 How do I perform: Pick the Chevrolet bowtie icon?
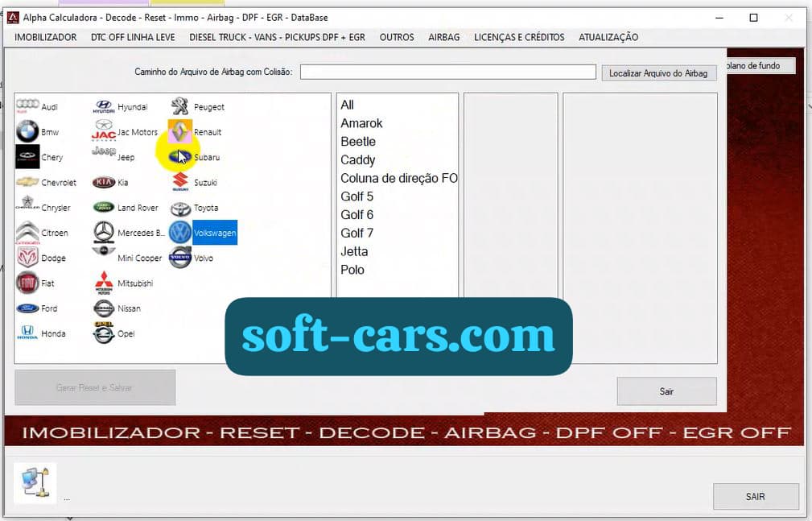click(27, 182)
